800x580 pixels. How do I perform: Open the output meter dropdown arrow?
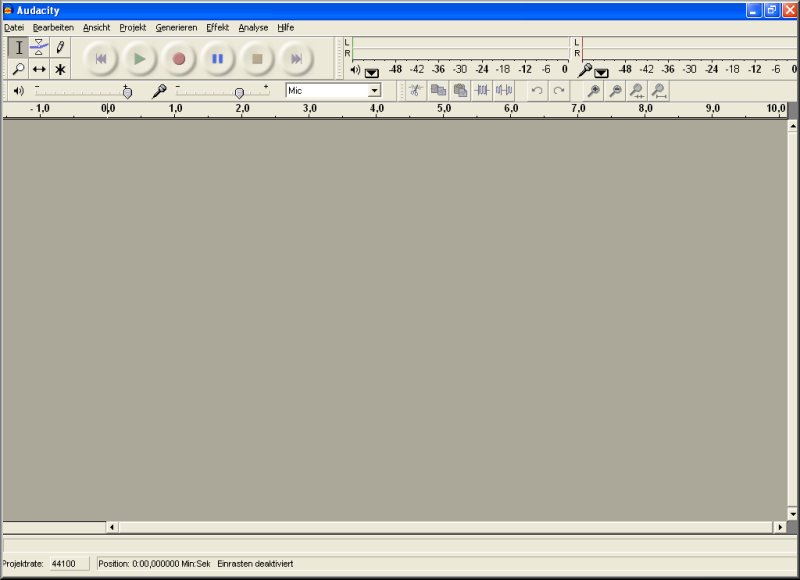point(372,72)
